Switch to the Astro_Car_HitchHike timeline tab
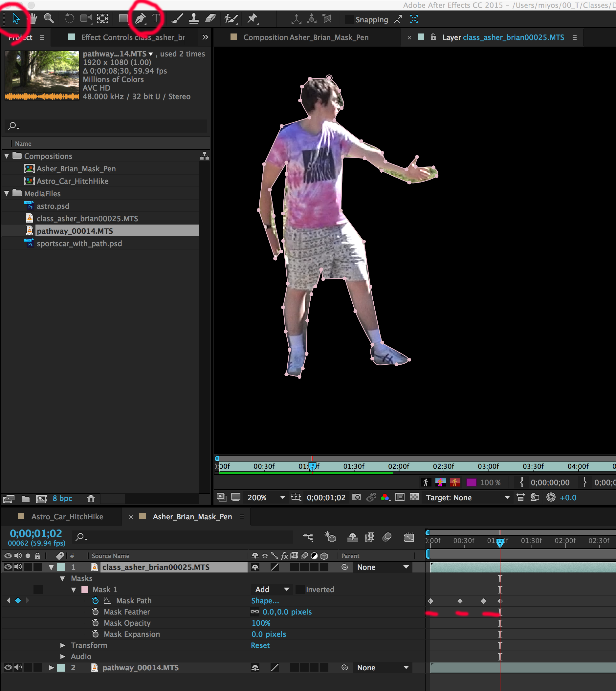Image resolution: width=616 pixels, height=691 pixels. pyautogui.click(x=67, y=517)
